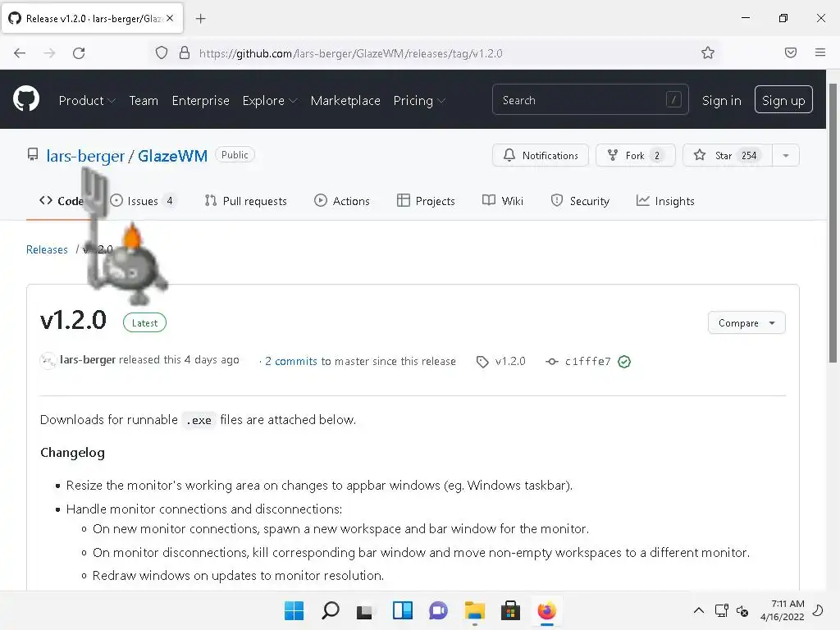840x630 pixels.
Task: Switch to the Code tab
Action: coord(61,201)
